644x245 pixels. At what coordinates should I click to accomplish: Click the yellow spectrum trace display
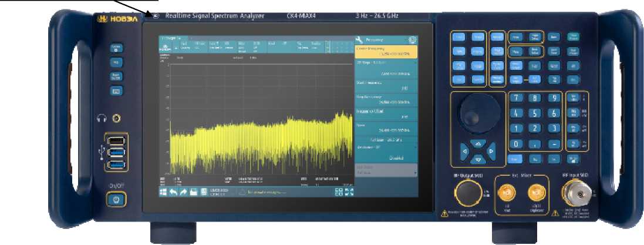(x=258, y=141)
